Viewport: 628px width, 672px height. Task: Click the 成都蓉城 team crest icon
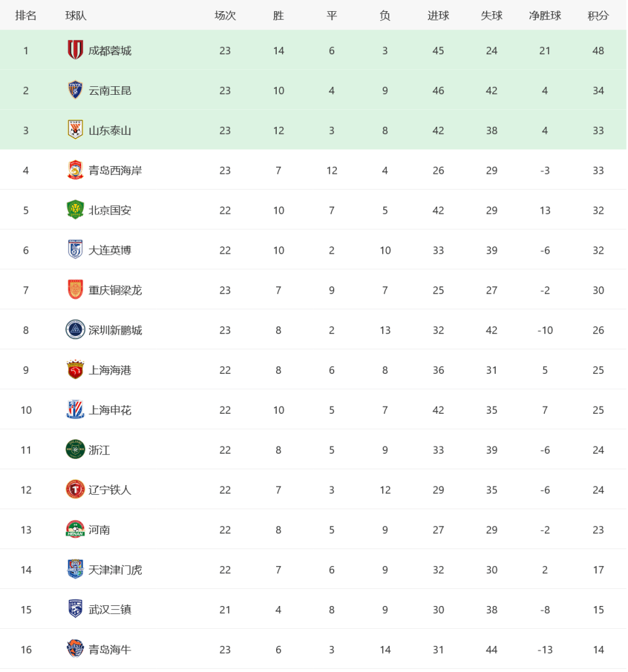pyautogui.click(x=75, y=50)
